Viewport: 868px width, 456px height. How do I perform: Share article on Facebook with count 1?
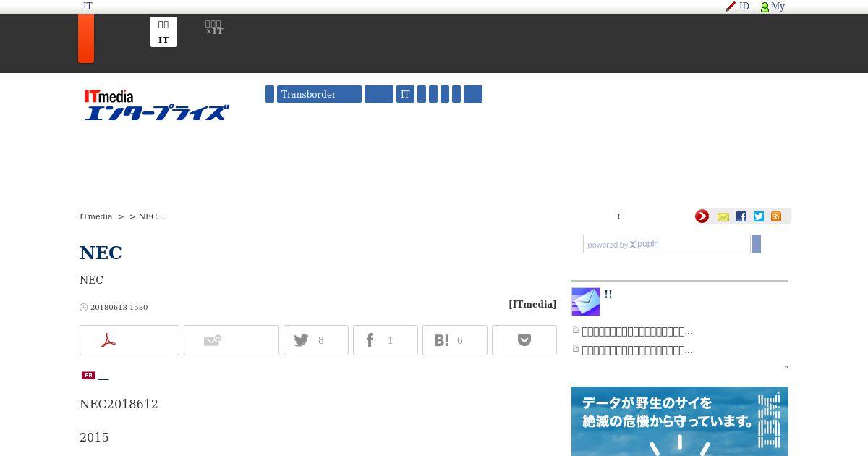(386, 340)
